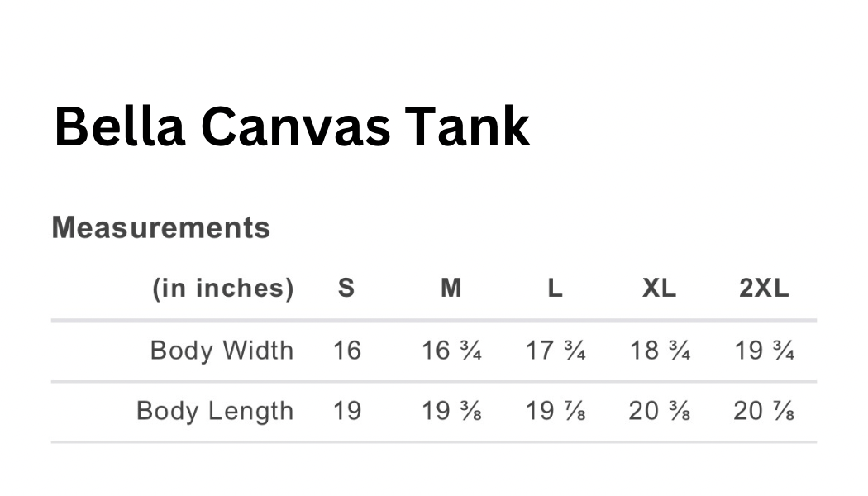Screen dimensions: 868x496
Task: Click the Body Width row label
Action: [x=222, y=351]
